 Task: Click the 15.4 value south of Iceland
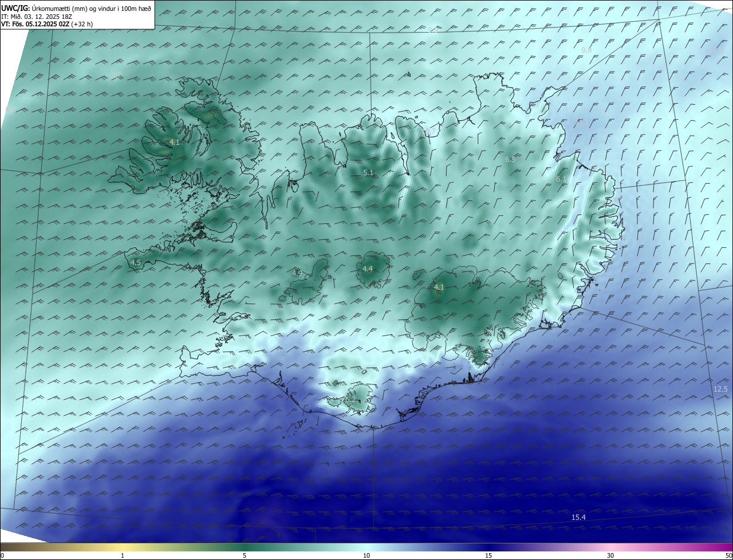click(579, 518)
